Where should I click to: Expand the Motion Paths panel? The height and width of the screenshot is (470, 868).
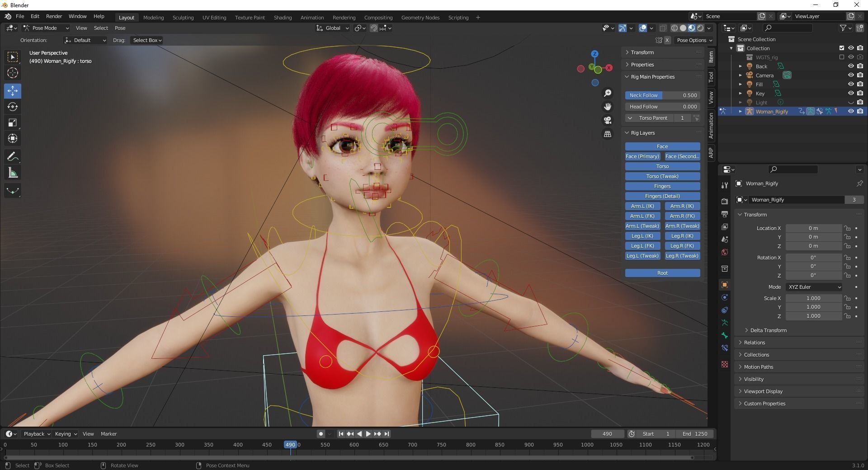(758, 367)
